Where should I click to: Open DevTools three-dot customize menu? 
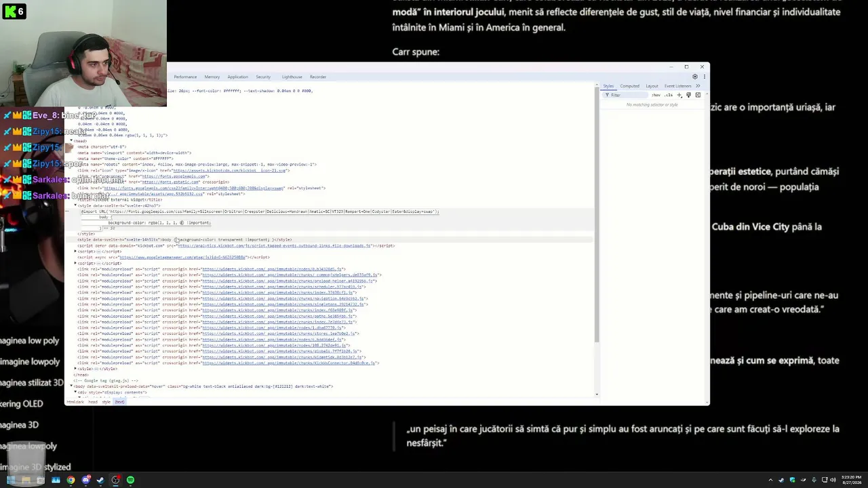tap(704, 77)
